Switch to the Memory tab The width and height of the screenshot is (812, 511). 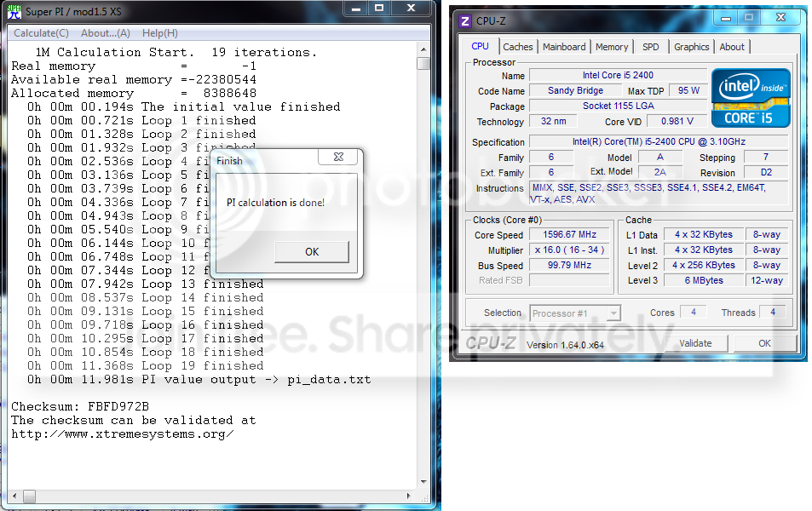[612, 47]
